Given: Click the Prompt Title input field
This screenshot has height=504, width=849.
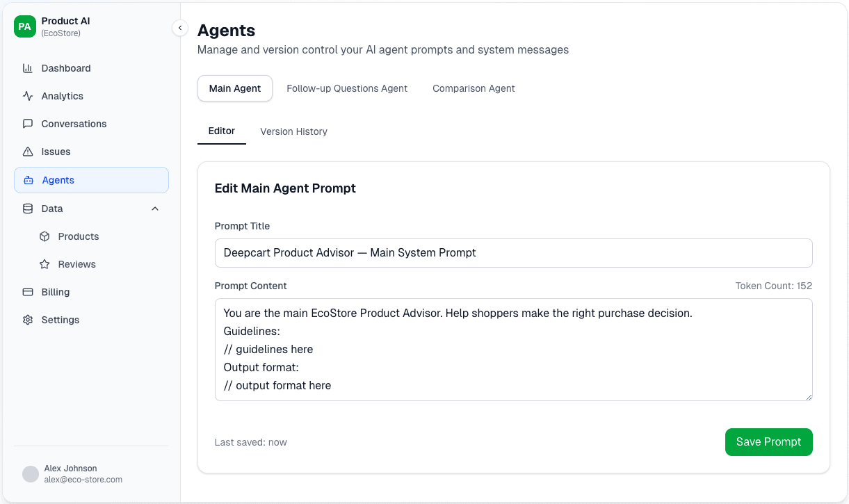Looking at the screenshot, I should tap(513, 253).
